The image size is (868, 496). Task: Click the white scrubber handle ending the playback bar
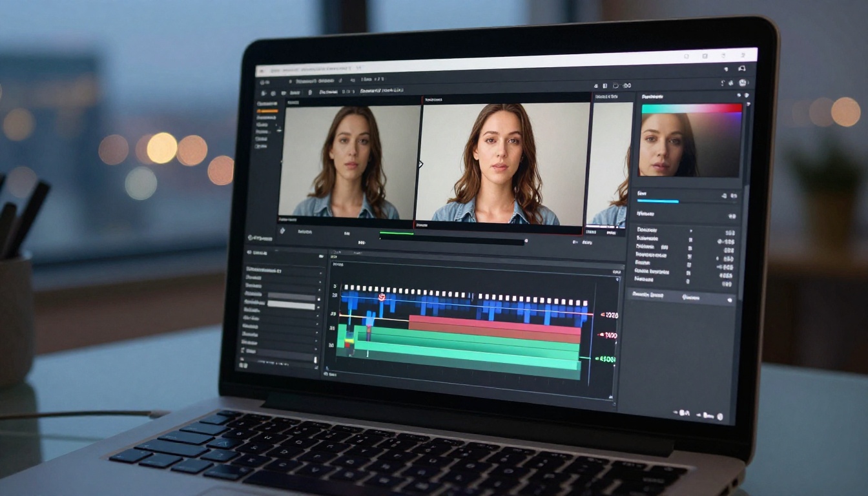(527, 242)
